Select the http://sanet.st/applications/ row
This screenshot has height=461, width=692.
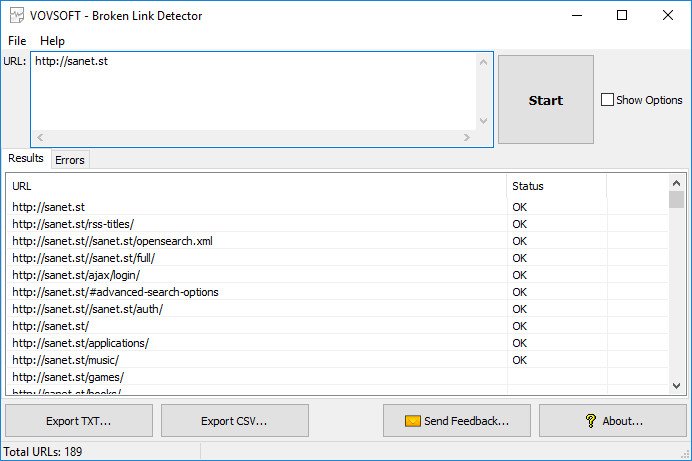[338, 343]
